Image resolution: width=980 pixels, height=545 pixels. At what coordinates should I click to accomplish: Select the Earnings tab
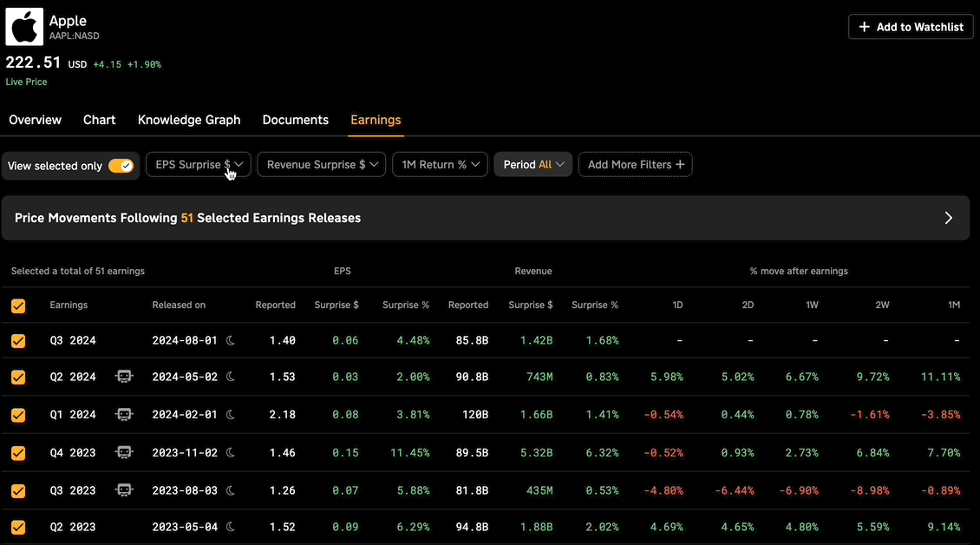pyautogui.click(x=376, y=120)
